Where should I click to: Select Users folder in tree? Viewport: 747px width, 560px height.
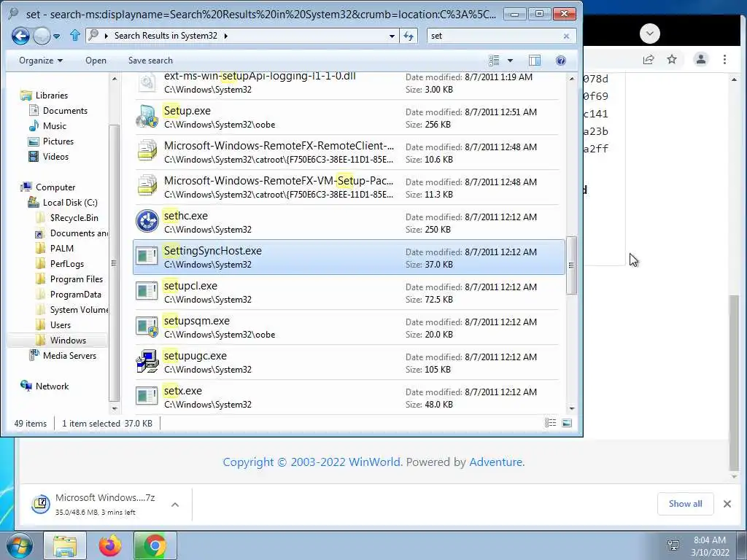coord(60,324)
